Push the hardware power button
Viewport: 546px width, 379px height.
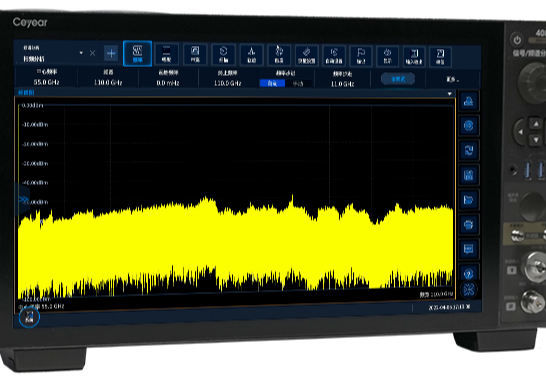[517, 40]
